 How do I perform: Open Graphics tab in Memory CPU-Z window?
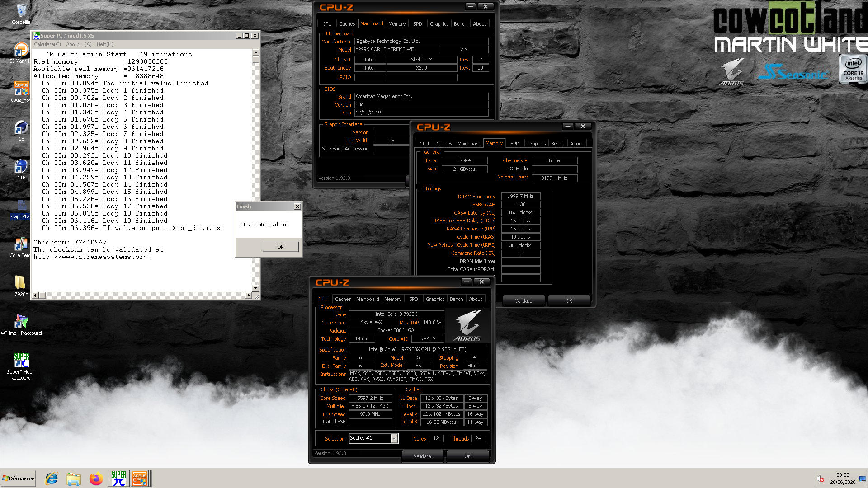click(536, 144)
